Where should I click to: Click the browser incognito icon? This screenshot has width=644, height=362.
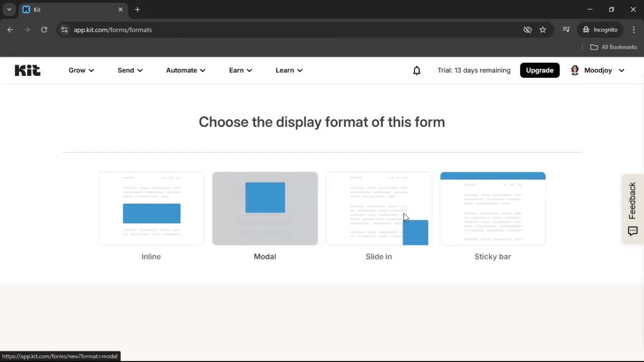pyautogui.click(x=586, y=30)
